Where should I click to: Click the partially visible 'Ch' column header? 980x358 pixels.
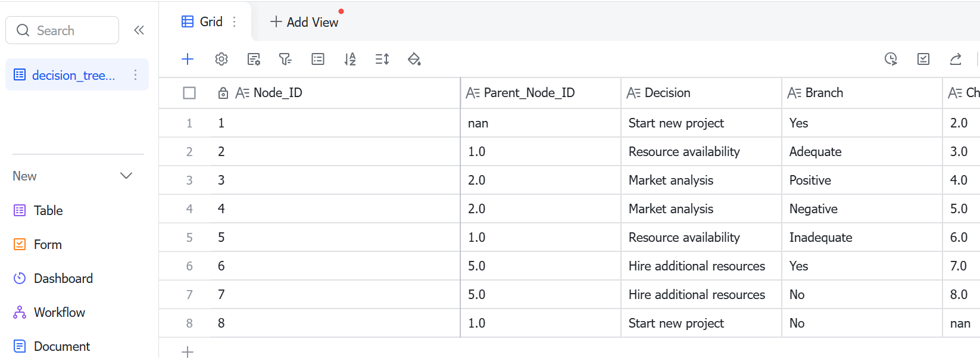coord(962,93)
